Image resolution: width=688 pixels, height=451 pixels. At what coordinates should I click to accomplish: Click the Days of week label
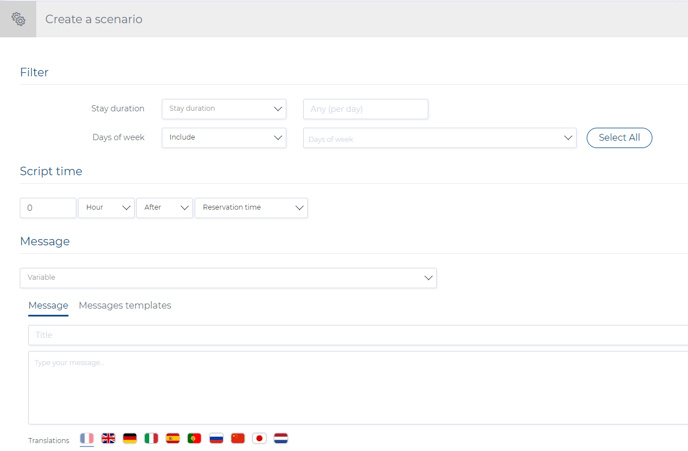tap(118, 137)
